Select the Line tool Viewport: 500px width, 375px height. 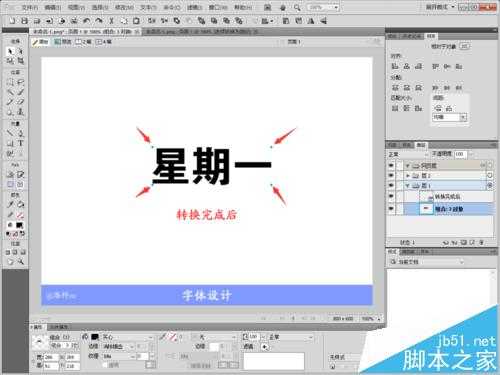[10, 134]
